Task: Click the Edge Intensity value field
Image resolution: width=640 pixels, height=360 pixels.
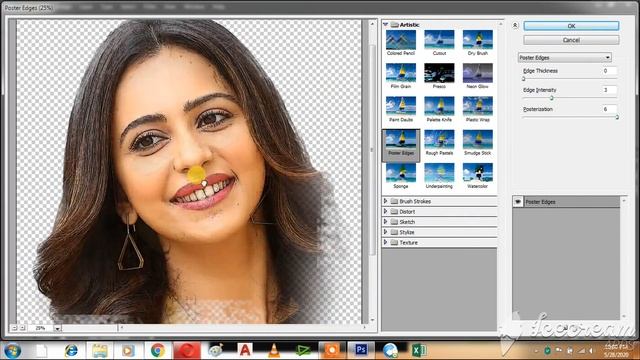Action: pos(609,90)
